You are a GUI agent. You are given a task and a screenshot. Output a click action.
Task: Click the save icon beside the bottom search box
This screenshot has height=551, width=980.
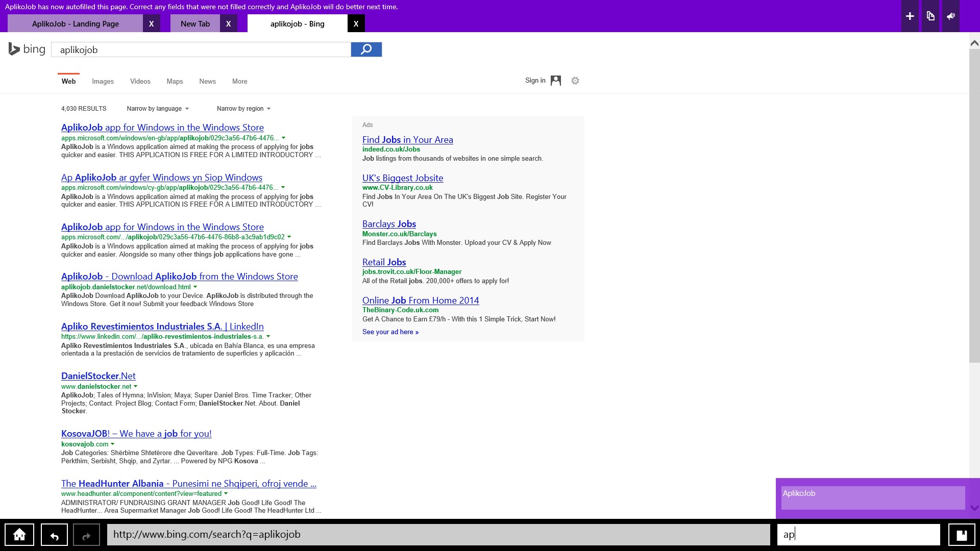[962, 535]
